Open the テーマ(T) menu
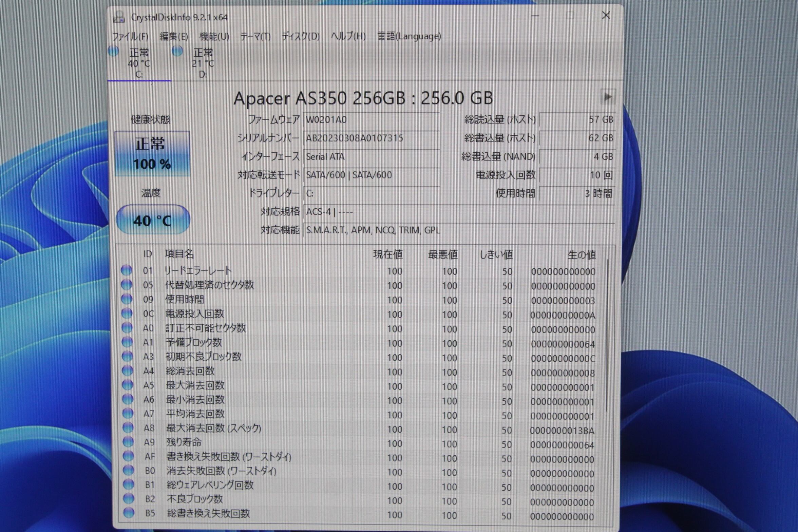Screen dimensions: 798x532 (x=255, y=36)
